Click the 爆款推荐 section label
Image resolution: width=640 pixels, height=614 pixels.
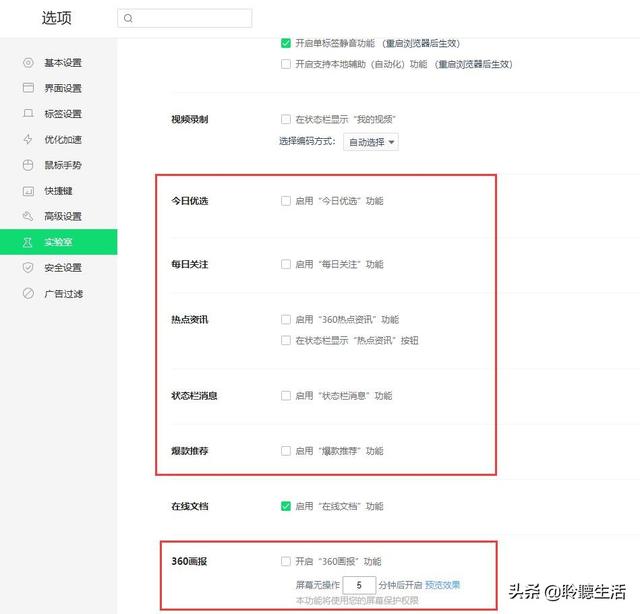(x=190, y=451)
